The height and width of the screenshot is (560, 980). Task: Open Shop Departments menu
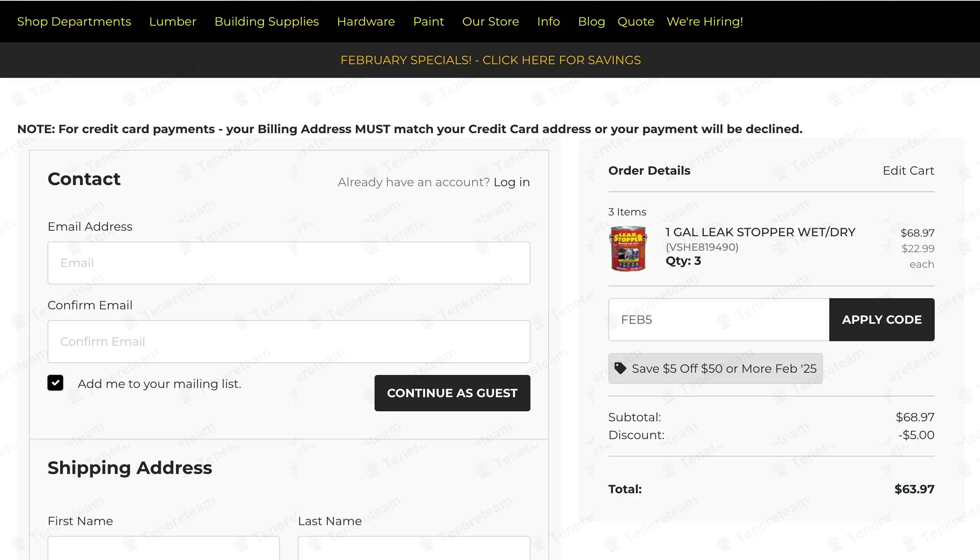click(x=74, y=22)
